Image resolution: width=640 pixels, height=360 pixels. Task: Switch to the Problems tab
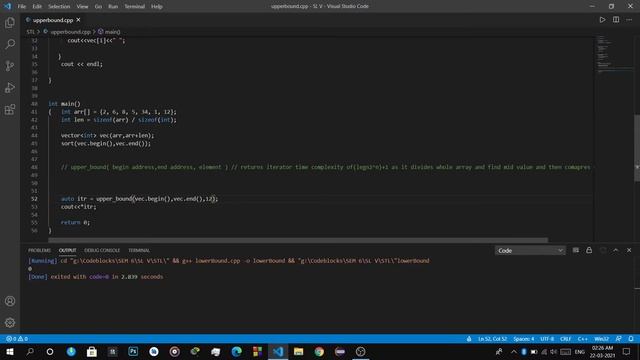point(39,250)
